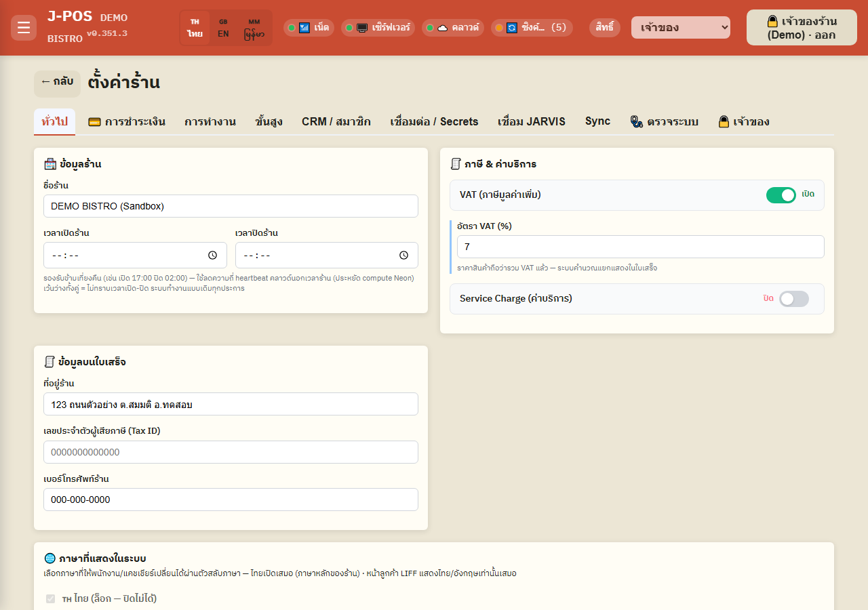
Task: Open the ซิงค์ sync queue indicator (5)
Action: tap(532, 28)
